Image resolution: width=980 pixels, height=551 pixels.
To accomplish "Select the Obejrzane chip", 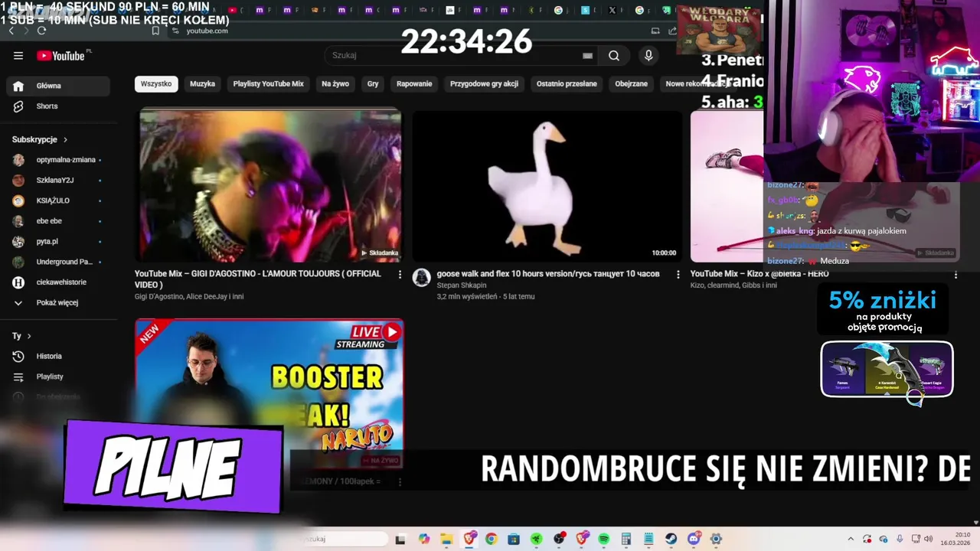I will tap(631, 83).
